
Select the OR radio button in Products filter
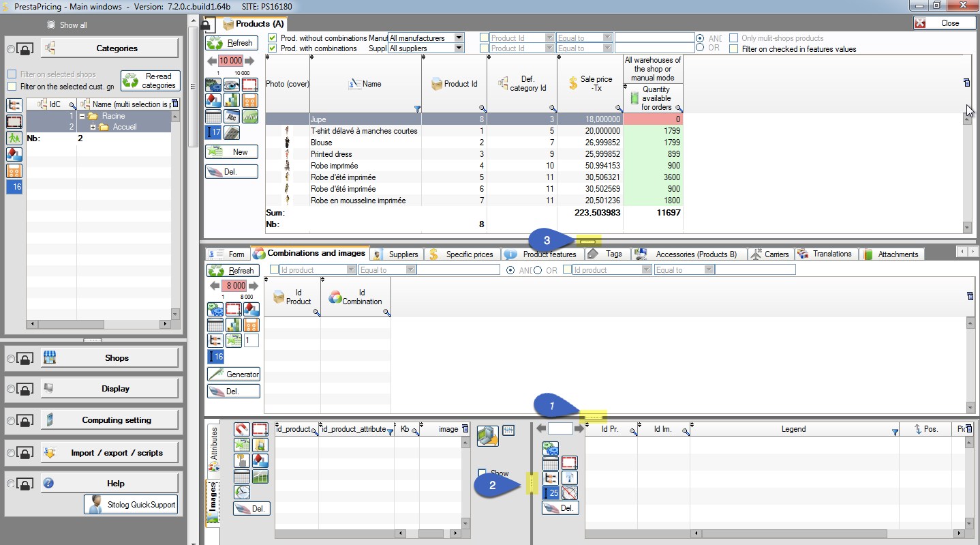pos(699,48)
